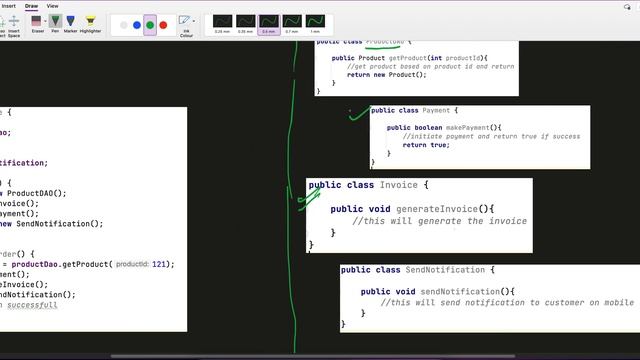The image size is (640, 360).
Task: Click 'new SendNotification();' code line
Action: [51, 224]
